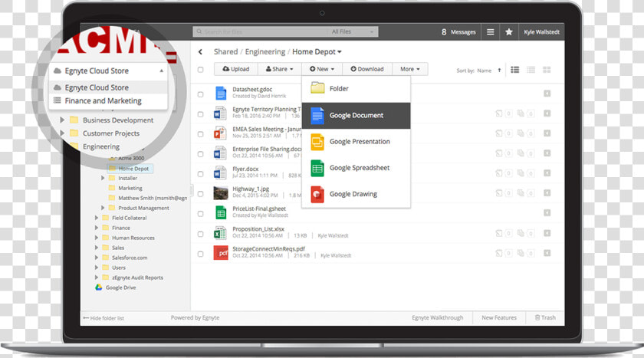Click versions icon in Highway_1.jpg row
This screenshot has height=358, width=644.
pos(521,193)
